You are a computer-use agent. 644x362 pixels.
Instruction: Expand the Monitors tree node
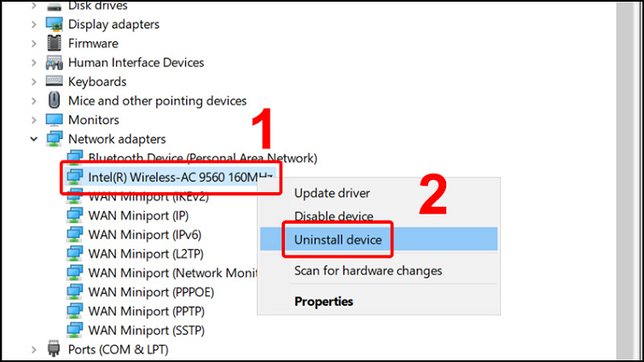[x=33, y=120]
